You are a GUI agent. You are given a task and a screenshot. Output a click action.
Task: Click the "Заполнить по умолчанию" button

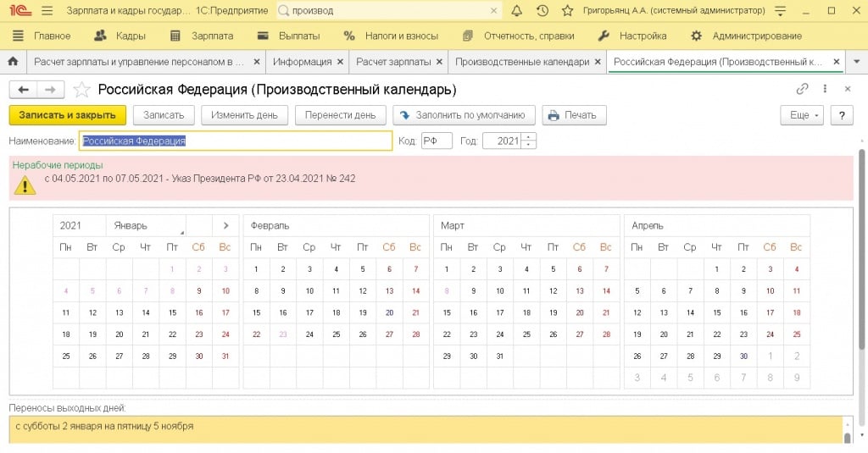coord(464,115)
